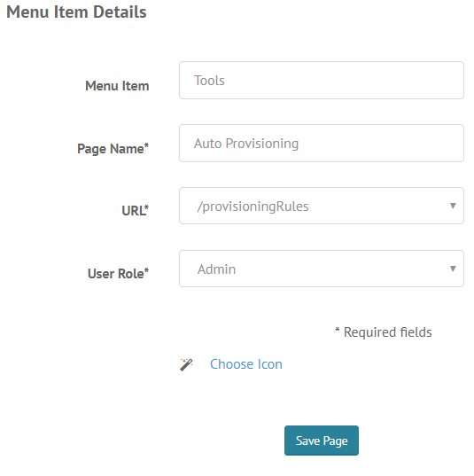
Task: Click the Page Name label text
Action: pyautogui.click(x=111, y=149)
